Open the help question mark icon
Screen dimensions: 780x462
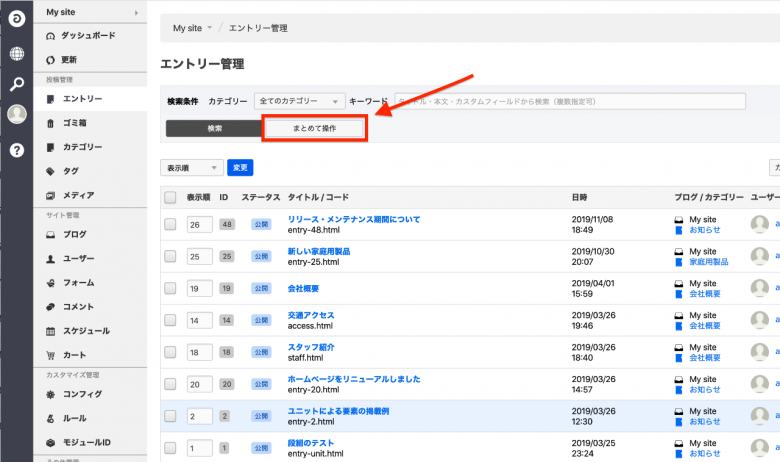click(x=16, y=150)
